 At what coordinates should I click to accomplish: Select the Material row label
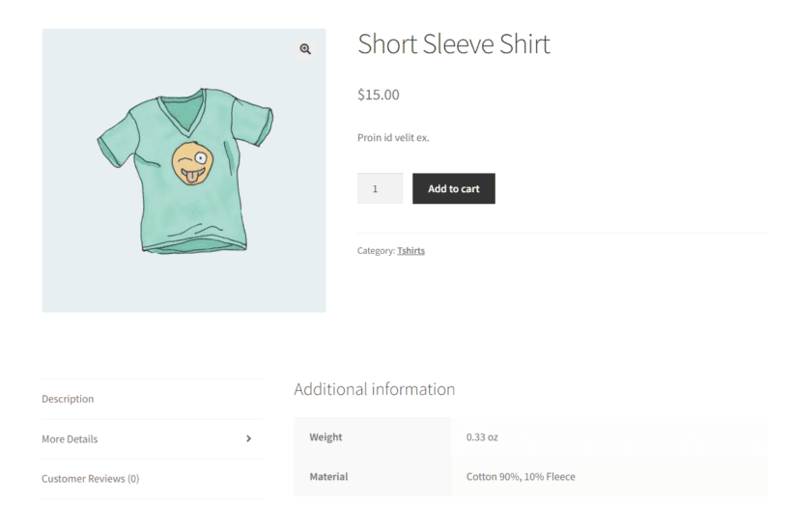click(328, 476)
